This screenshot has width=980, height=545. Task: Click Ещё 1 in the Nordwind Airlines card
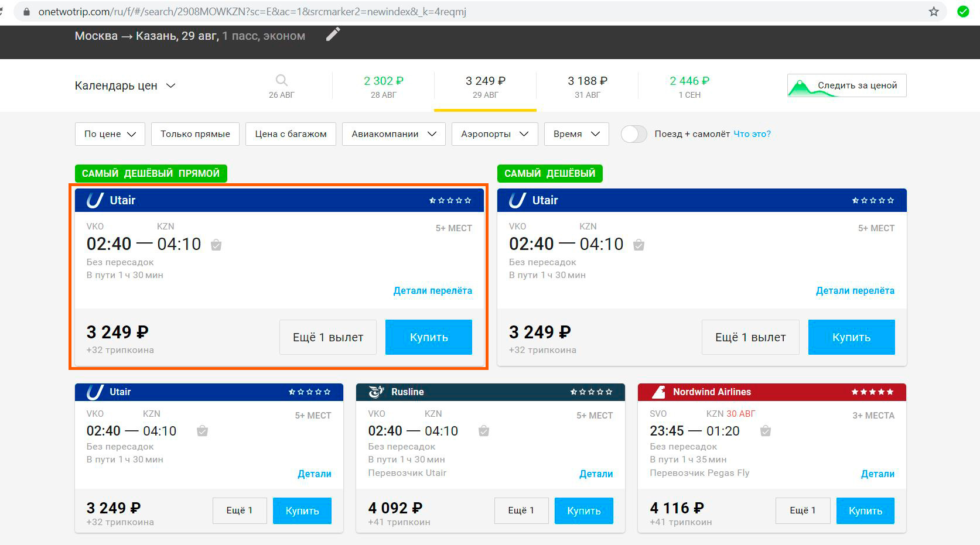(x=803, y=510)
